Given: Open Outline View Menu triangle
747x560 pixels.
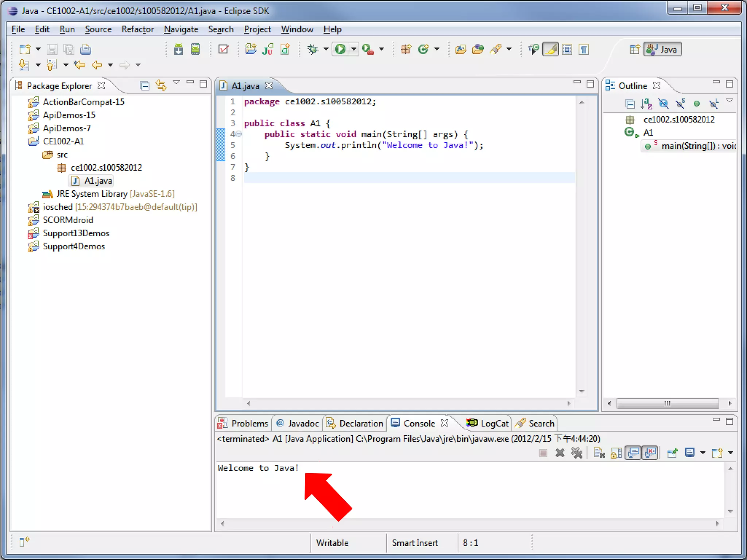Looking at the screenshot, I should 729,101.
